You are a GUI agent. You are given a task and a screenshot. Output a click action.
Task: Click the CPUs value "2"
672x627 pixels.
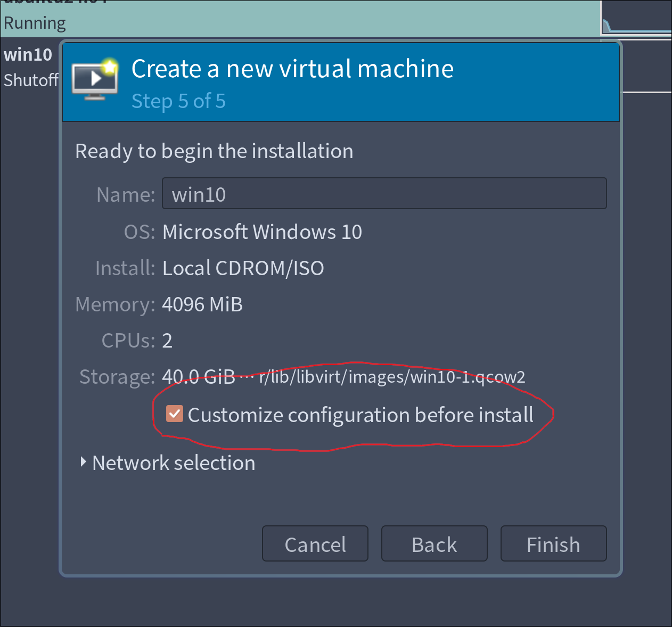pos(167,341)
